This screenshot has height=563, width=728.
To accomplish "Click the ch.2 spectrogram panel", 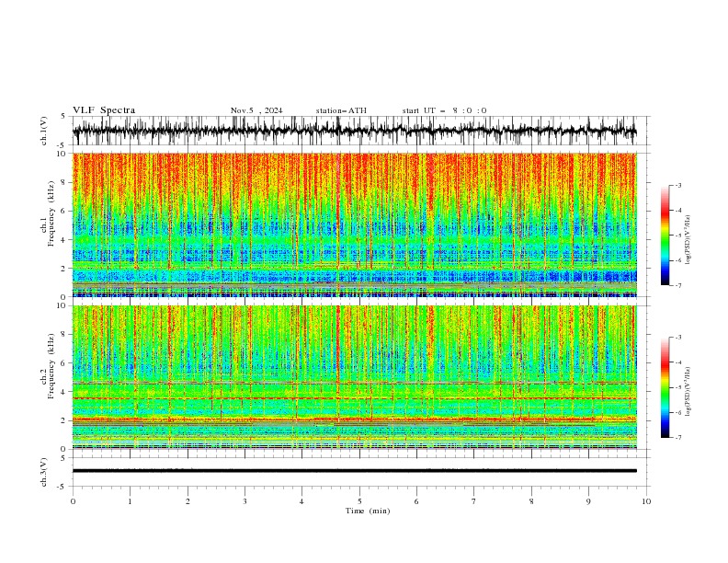I will [x=354, y=377].
